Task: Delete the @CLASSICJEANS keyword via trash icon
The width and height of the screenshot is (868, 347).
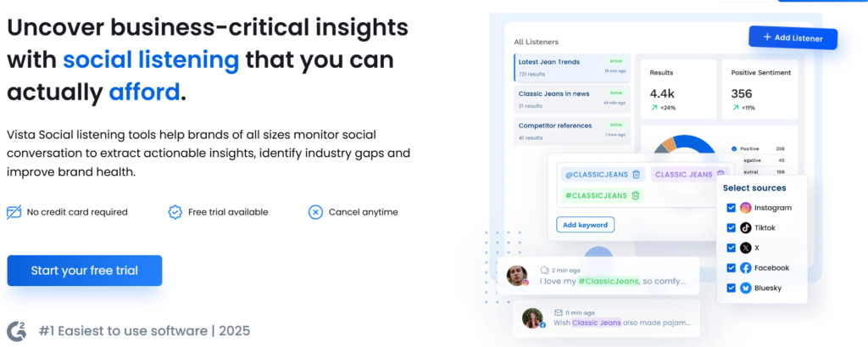Action: 636,175
